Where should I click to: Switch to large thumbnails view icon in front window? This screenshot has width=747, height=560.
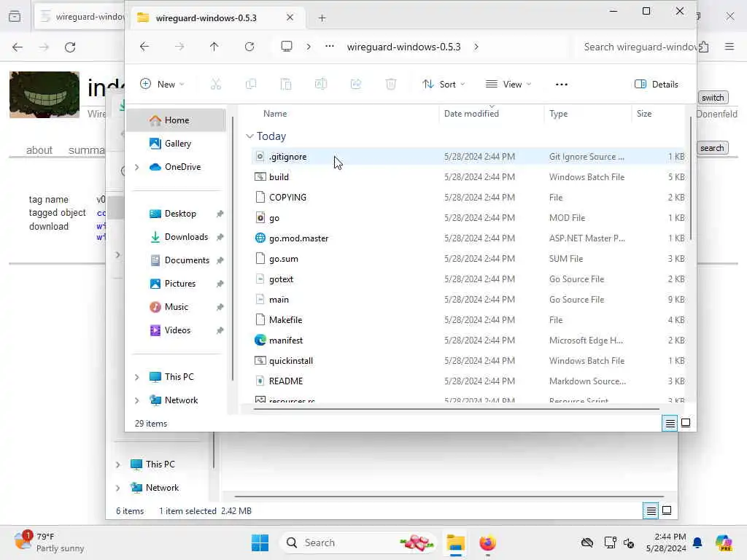(x=686, y=423)
